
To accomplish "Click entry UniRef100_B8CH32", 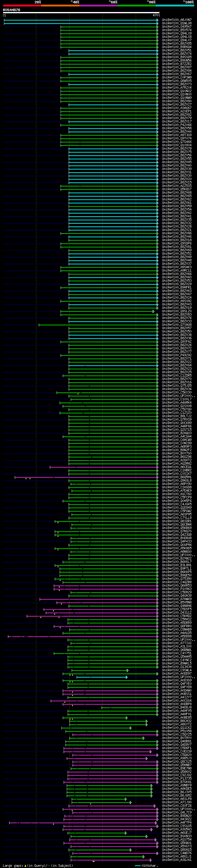I will [x=177, y=721].
